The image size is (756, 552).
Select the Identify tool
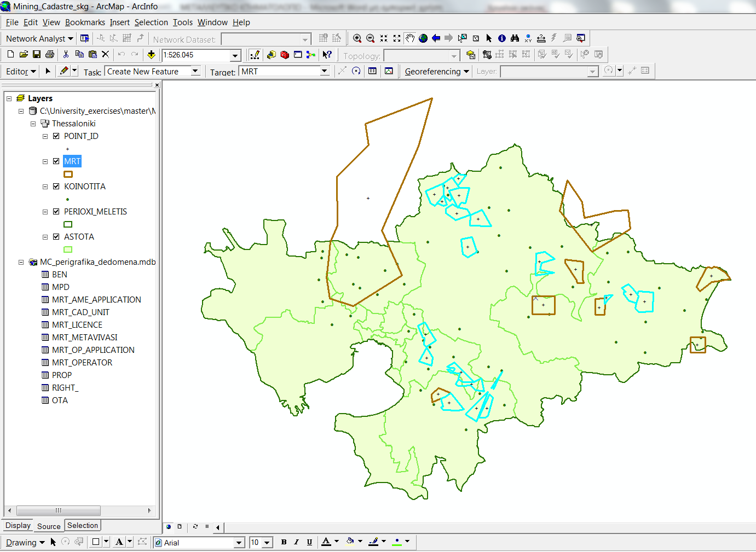click(x=502, y=38)
